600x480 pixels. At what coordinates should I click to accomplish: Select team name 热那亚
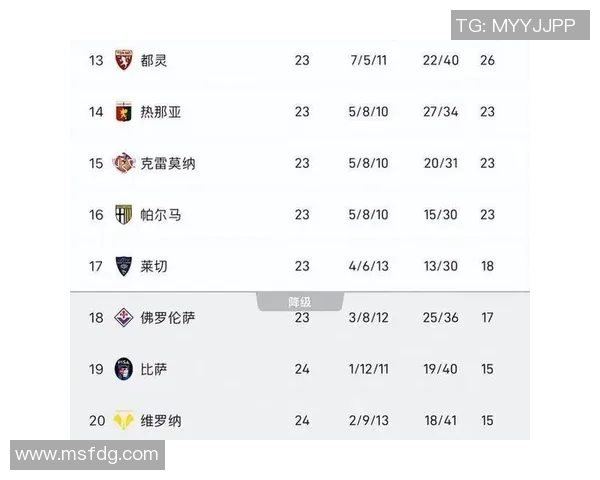click(161, 111)
